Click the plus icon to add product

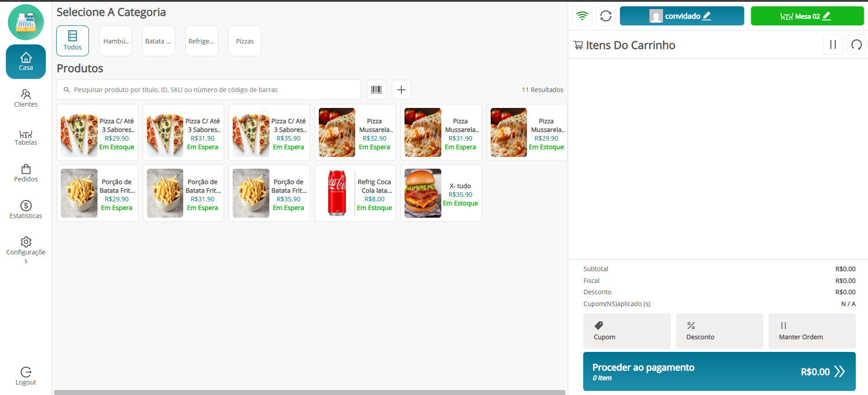click(401, 90)
